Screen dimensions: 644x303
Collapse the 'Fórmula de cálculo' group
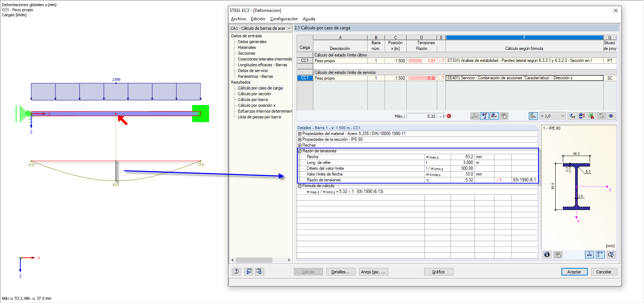(x=300, y=186)
